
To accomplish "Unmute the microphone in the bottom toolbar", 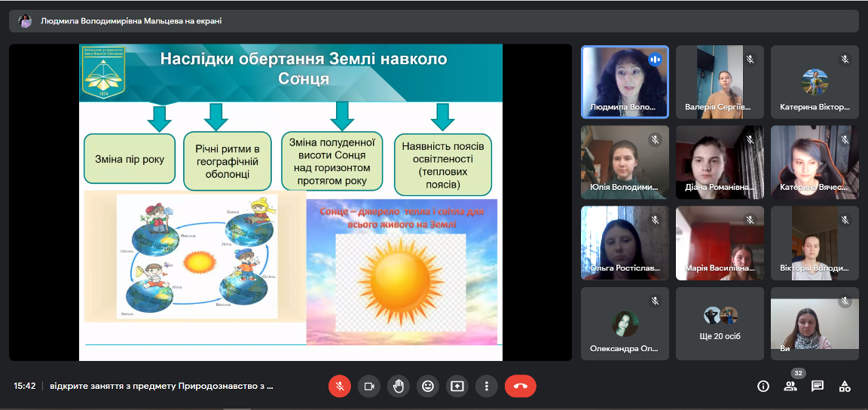I will click(x=339, y=386).
